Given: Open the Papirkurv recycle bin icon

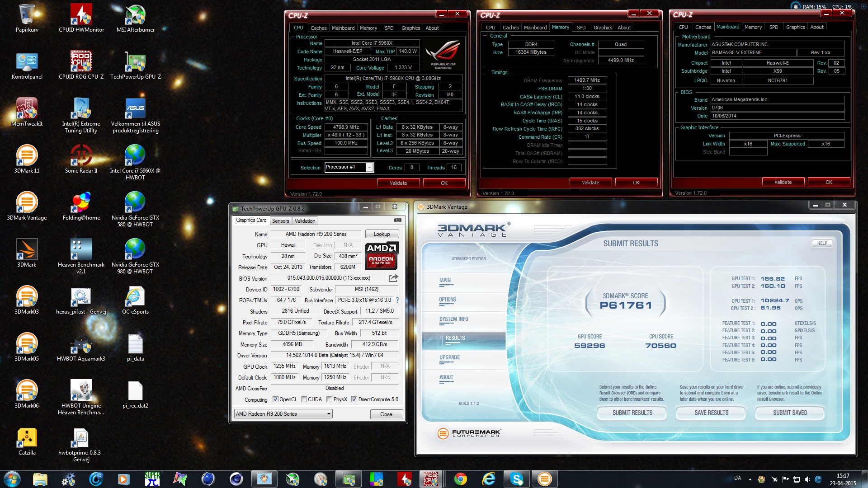Looking at the screenshot, I should pyautogui.click(x=27, y=18).
